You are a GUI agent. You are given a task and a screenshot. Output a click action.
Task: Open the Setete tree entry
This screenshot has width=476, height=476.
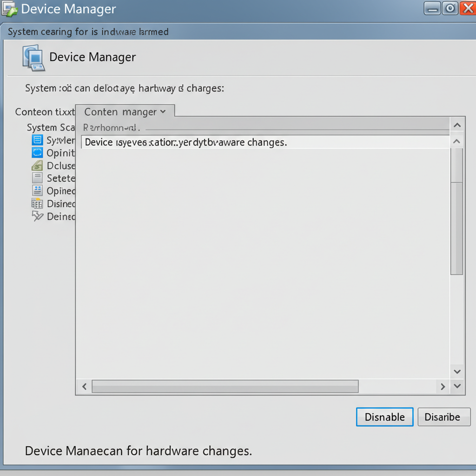(61, 178)
